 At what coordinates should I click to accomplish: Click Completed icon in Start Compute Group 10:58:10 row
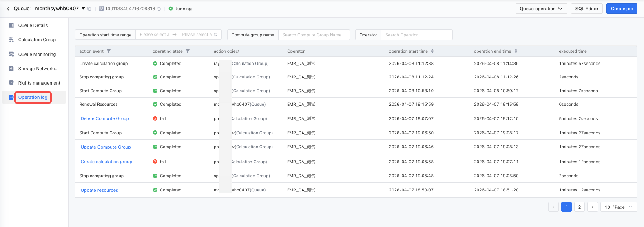pos(155,91)
